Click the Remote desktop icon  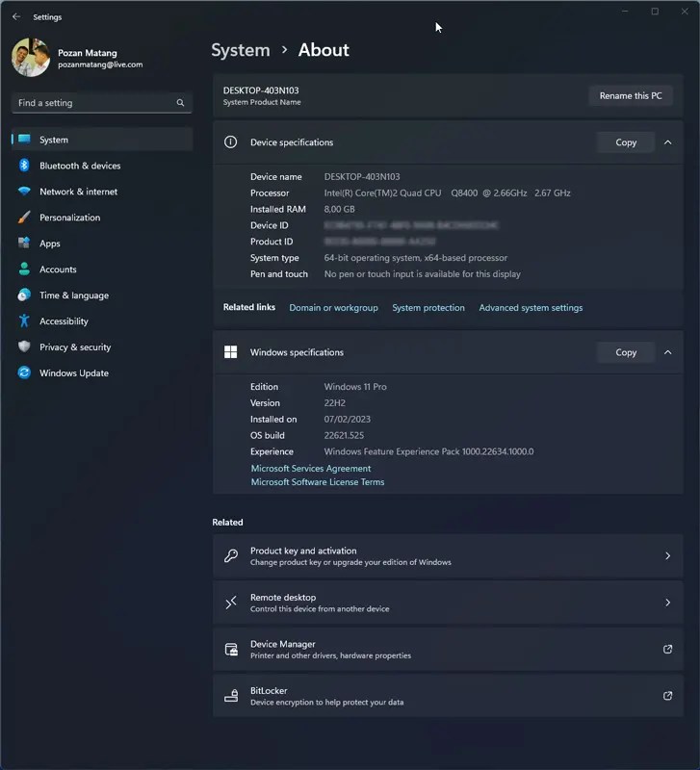tap(231, 603)
